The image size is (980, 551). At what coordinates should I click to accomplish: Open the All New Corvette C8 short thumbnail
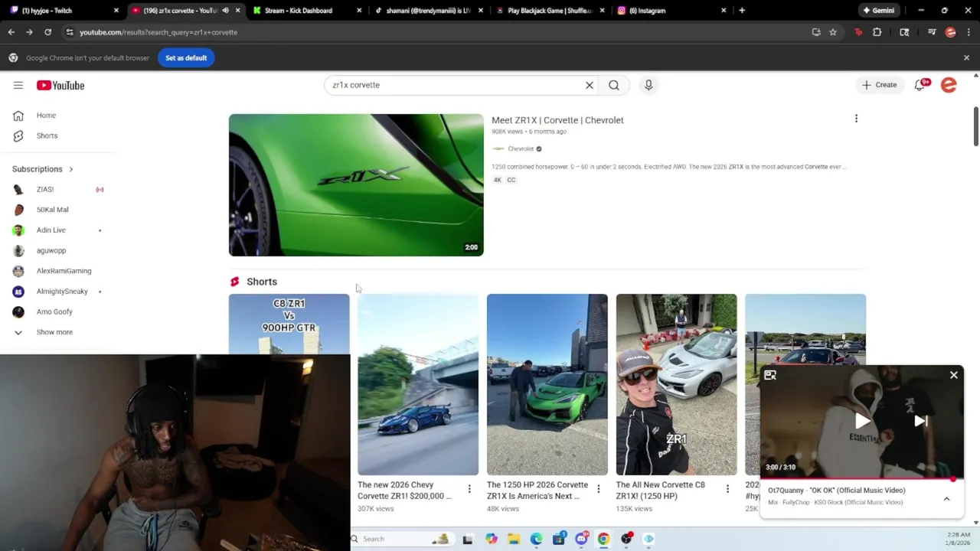click(x=677, y=384)
